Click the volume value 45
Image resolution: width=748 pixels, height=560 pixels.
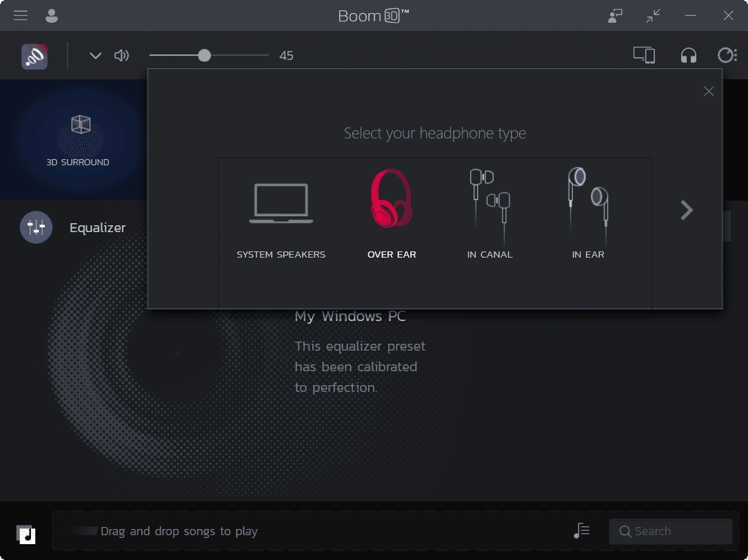pyautogui.click(x=286, y=56)
